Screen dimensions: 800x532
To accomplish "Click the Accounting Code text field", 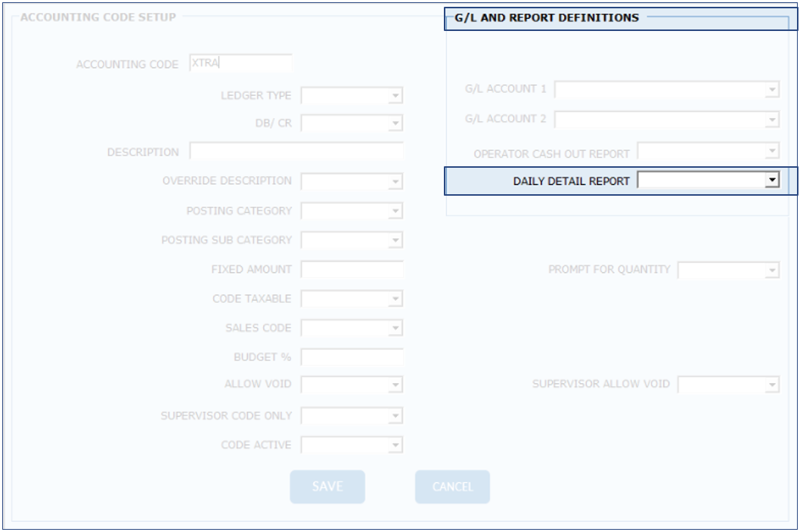I will [x=240, y=64].
